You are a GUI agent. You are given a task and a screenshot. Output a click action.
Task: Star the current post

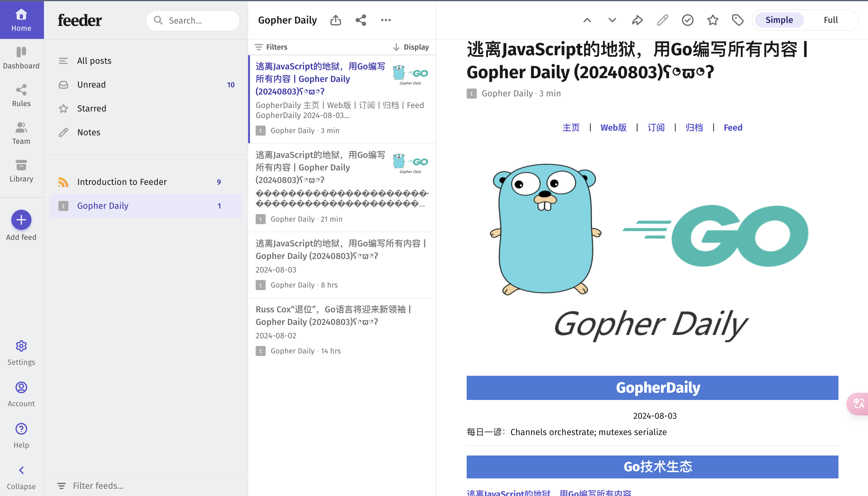tap(713, 20)
